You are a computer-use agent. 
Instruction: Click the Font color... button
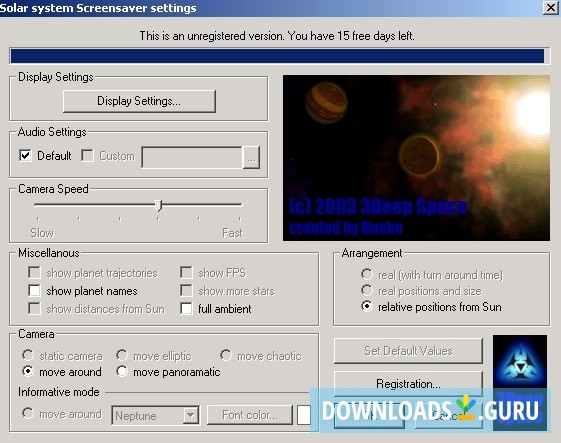point(250,415)
